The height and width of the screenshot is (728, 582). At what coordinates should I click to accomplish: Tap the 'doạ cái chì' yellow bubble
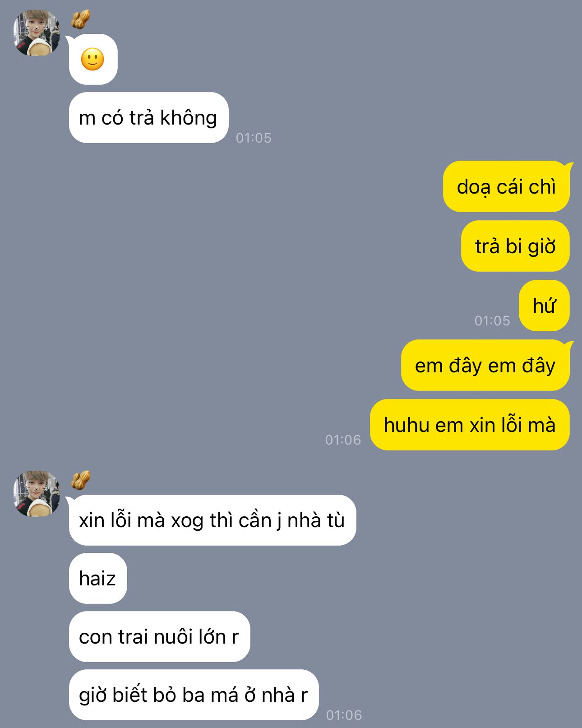506,186
